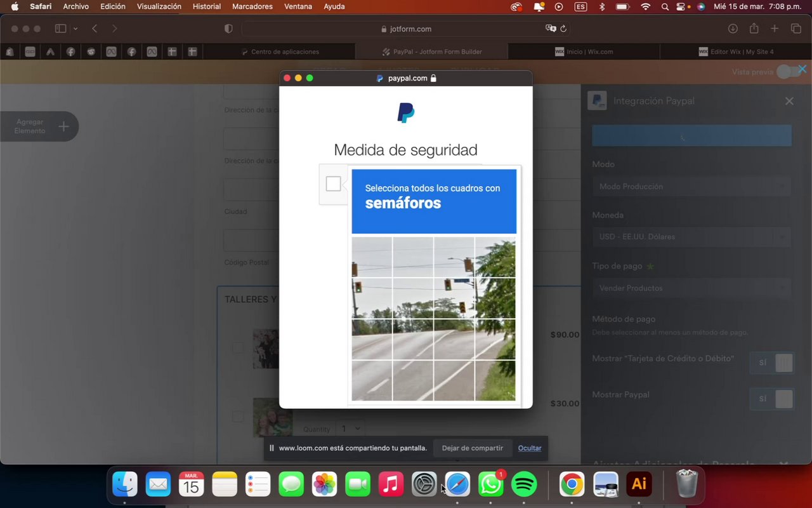Open the Modo Producción dropdown
Image resolution: width=812 pixels, height=508 pixels.
click(691, 187)
